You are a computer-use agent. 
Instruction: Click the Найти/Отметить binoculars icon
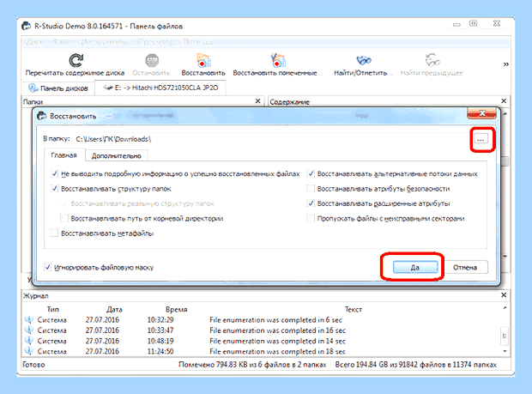tap(364, 61)
